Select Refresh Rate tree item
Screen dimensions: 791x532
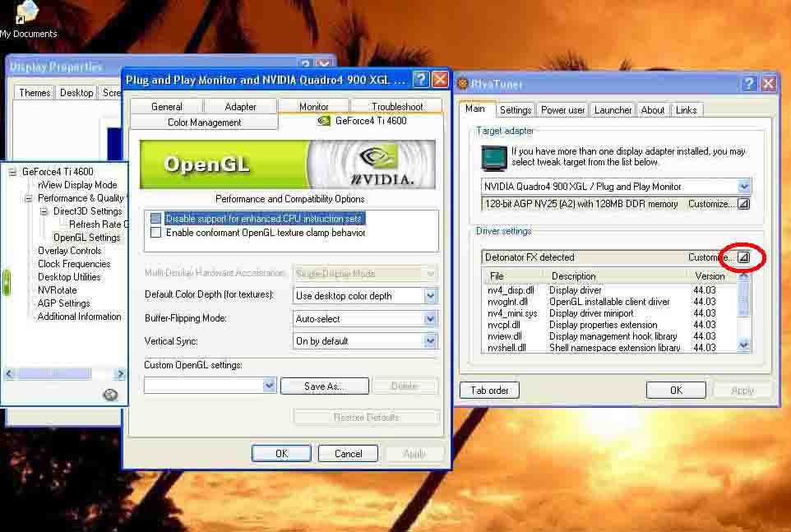point(98,224)
